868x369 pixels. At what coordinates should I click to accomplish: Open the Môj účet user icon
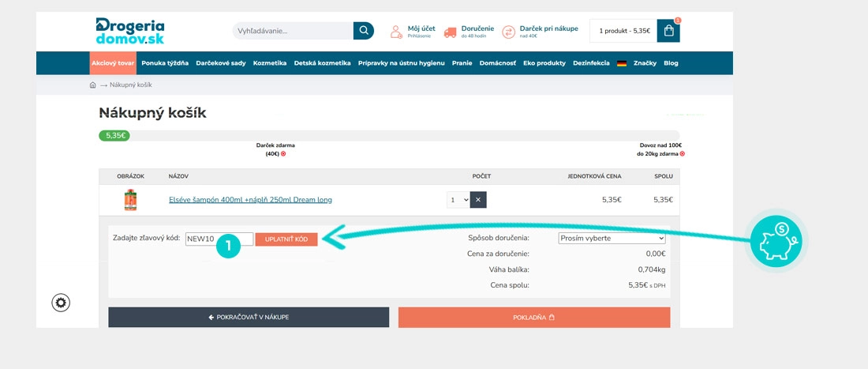click(x=396, y=32)
